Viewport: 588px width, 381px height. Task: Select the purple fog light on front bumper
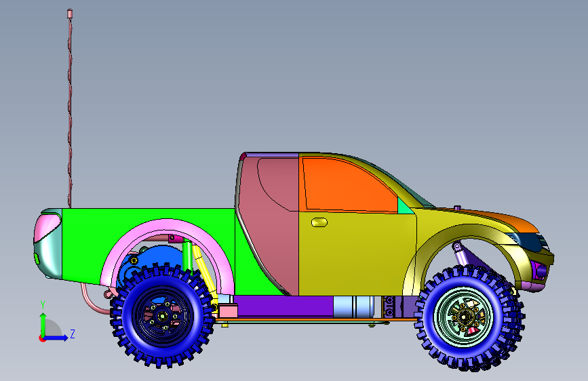point(541,270)
